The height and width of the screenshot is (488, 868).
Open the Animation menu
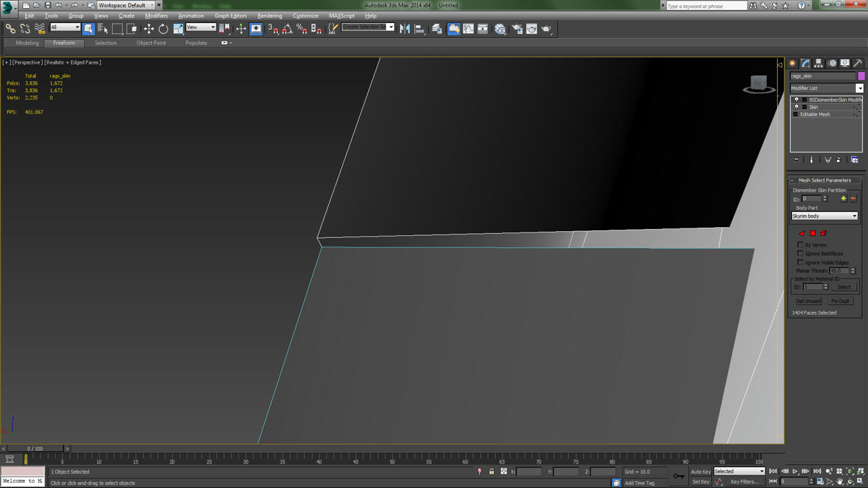[191, 16]
